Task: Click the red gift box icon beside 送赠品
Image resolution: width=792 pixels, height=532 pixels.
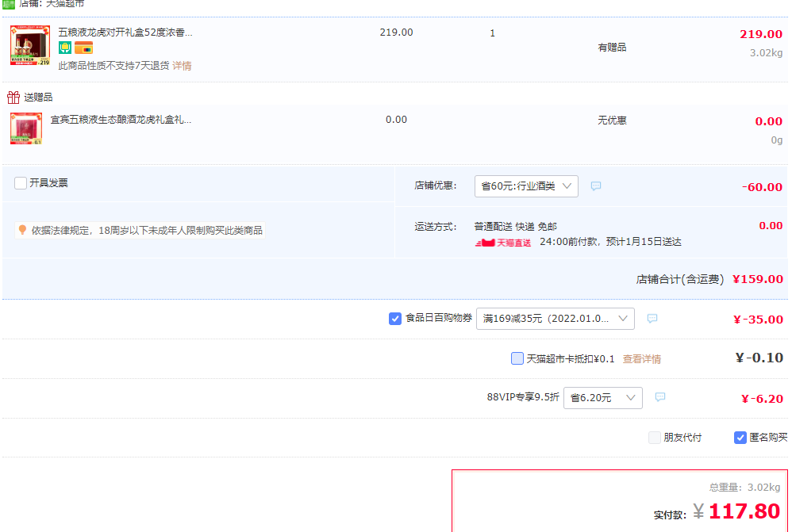Action: click(x=13, y=97)
